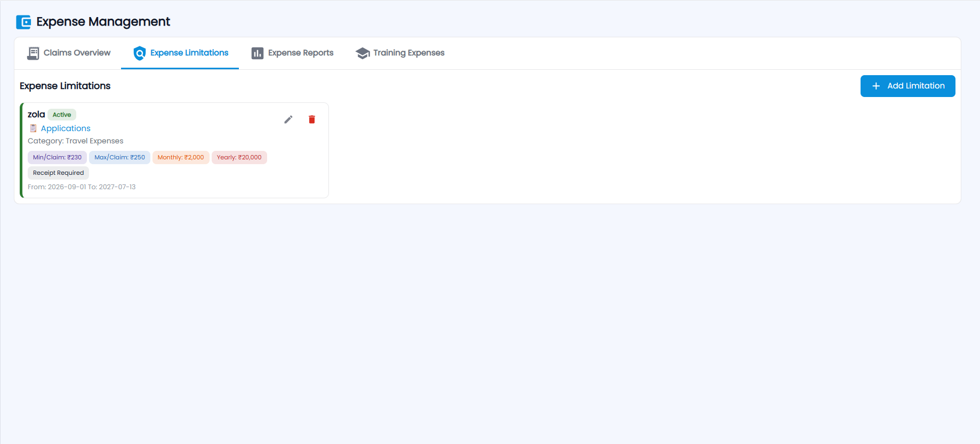
Task: Click the Expense Reports chart icon
Action: [258, 53]
